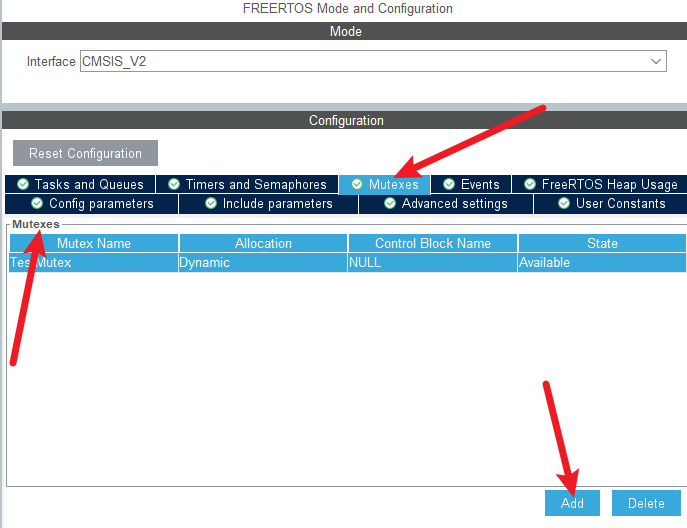Open Timers and Semaphores tab
The image size is (687, 528).
click(247, 184)
